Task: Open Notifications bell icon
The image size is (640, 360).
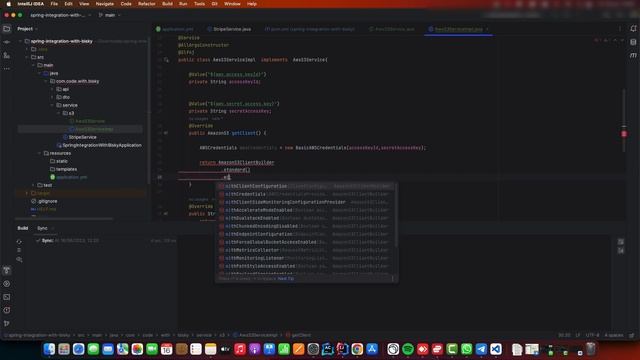Action: 633,29
